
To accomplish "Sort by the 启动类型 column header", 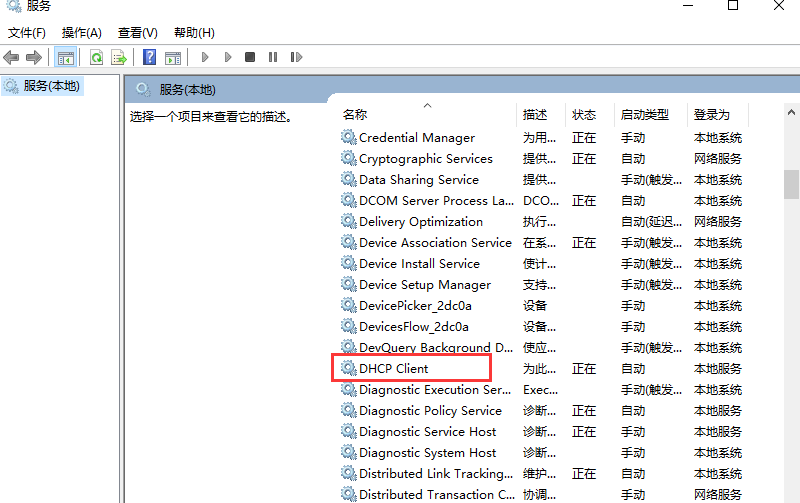I will pyautogui.click(x=644, y=115).
